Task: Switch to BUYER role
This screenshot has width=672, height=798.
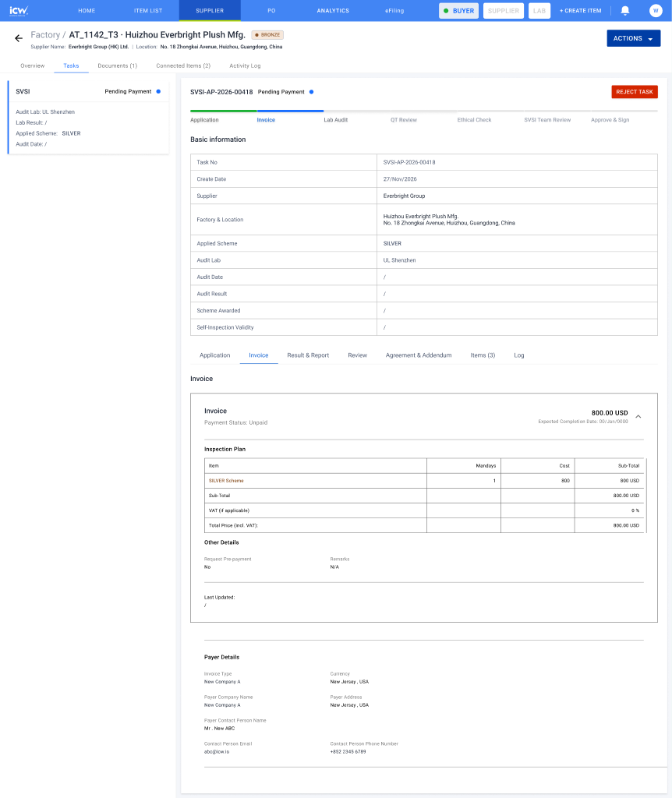Action: 458,10
